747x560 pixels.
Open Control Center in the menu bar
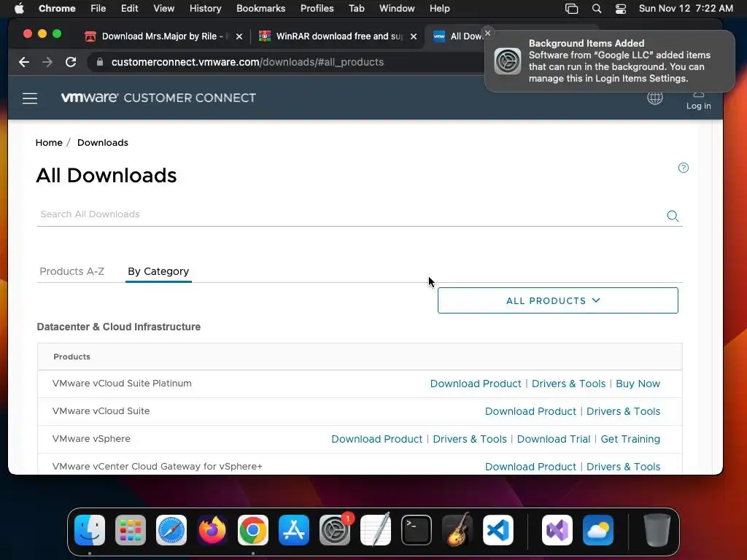pyautogui.click(x=620, y=9)
